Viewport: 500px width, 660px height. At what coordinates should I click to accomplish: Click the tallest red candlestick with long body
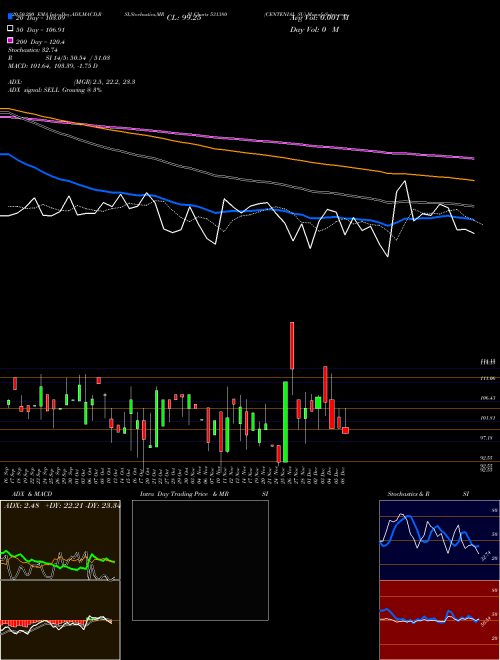click(292, 346)
